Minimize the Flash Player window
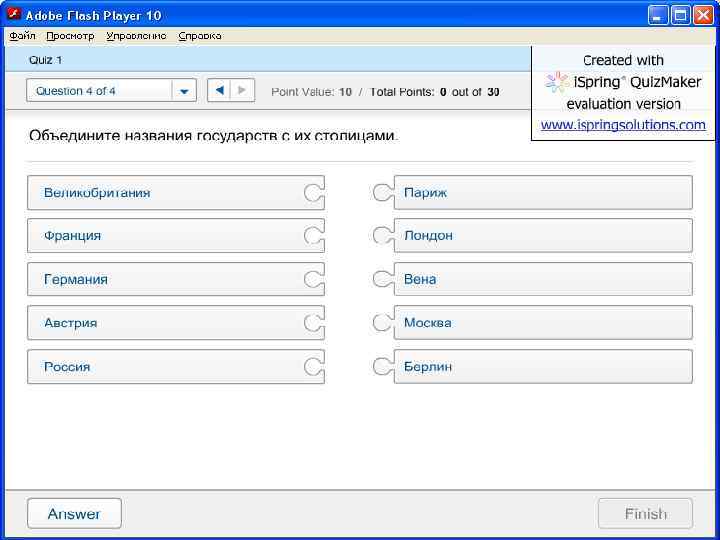 click(x=658, y=16)
